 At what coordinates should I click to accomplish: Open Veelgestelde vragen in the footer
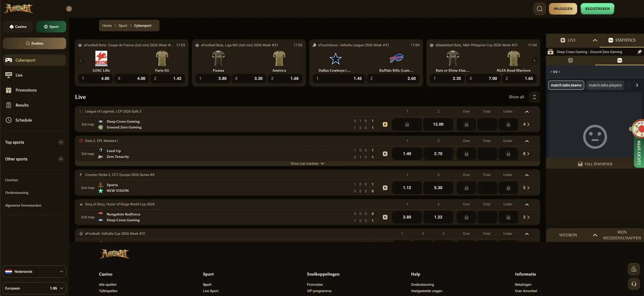pyautogui.click(x=427, y=291)
